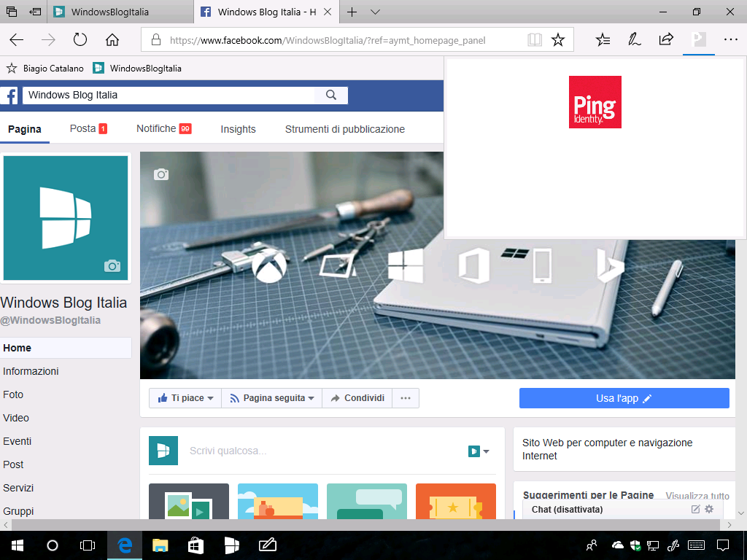Open Cortana circle on taskbar

click(53, 545)
